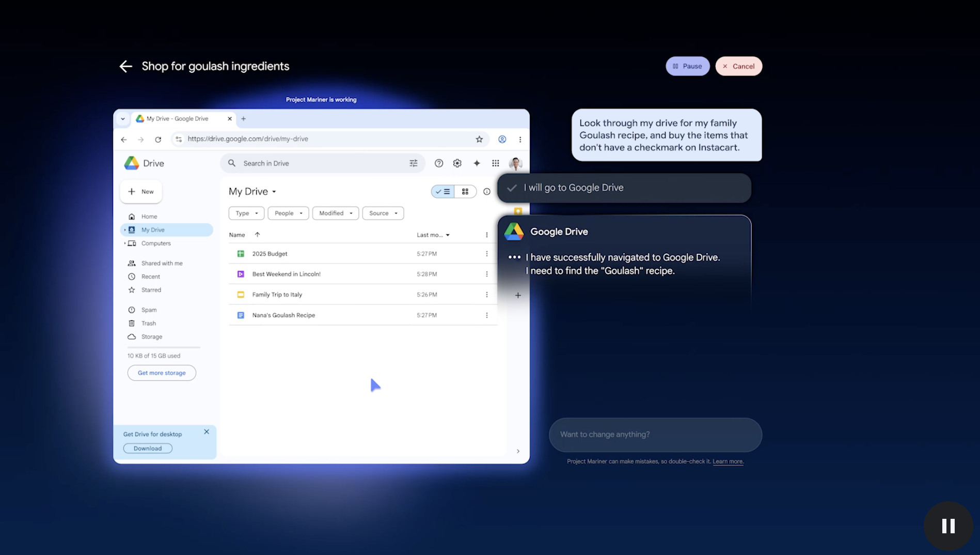Open Recent files

(x=150, y=277)
